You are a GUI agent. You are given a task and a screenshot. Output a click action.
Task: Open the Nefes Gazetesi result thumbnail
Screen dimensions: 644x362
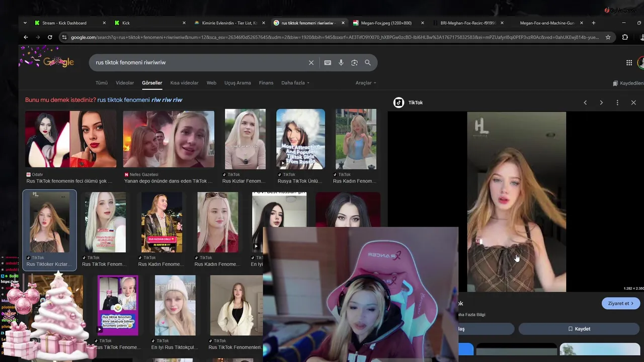coord(169,139)
